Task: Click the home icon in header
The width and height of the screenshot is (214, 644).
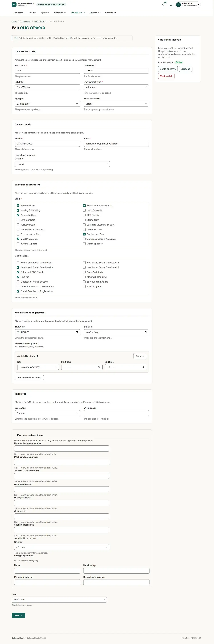Action: coord(171,4)
